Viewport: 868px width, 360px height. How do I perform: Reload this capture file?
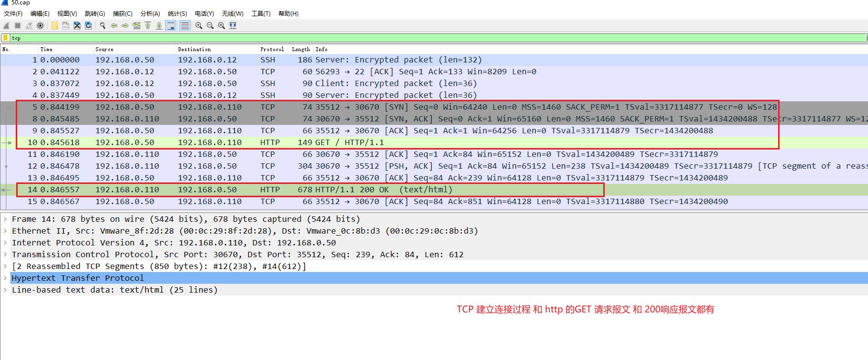tap(88, 26)
